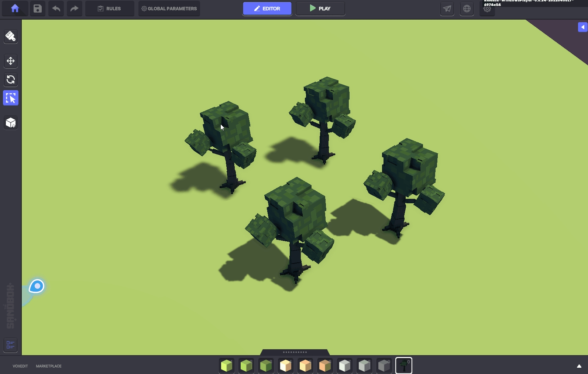Image resolution: width=588 pixels, height=374 pixels.
Task: Save the project with floppy disk icon
Action: [38, 8]
